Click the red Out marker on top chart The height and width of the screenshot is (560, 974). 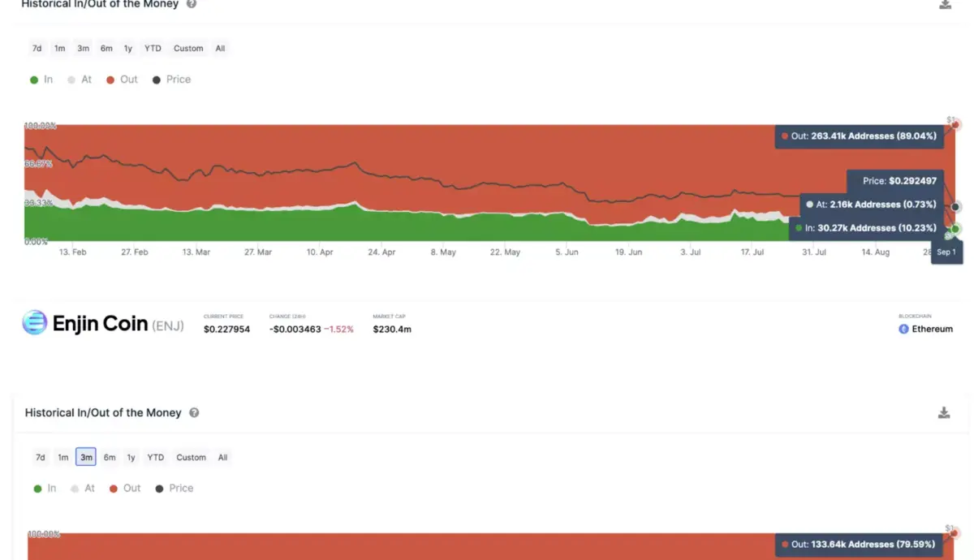pos(956,125)
